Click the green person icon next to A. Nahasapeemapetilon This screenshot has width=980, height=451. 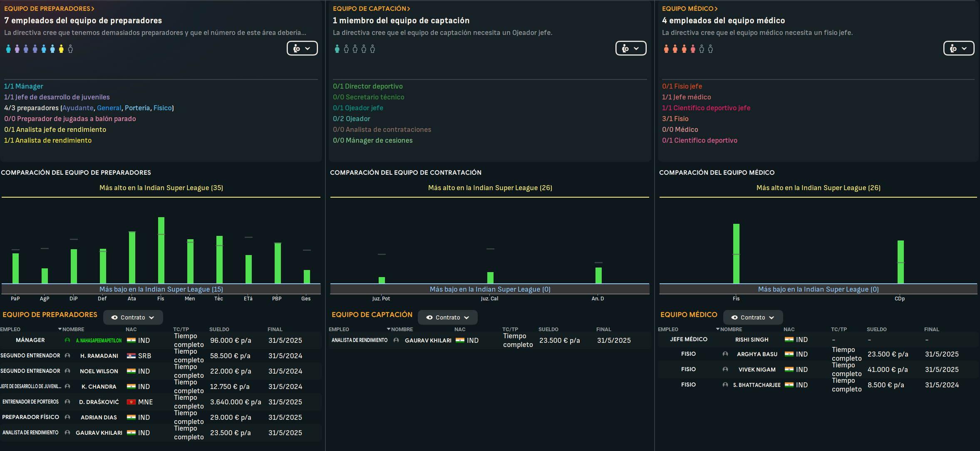pos(67,340)
